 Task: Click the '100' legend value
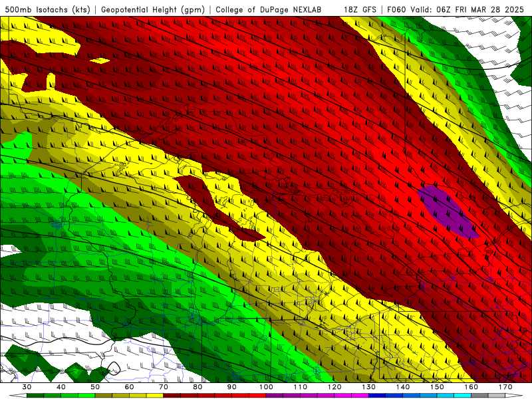[x=266, y=387]
